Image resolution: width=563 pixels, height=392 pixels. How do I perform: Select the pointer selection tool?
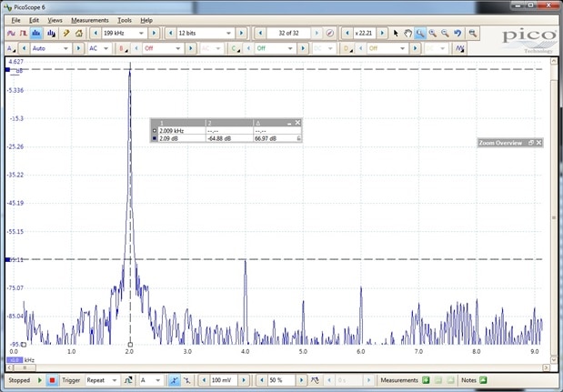click(396, 33)
